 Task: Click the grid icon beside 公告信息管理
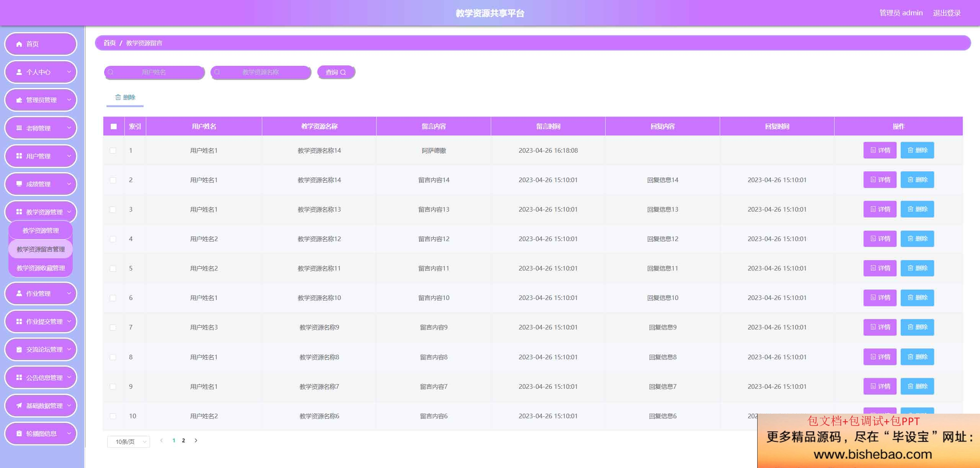point(19,377)
